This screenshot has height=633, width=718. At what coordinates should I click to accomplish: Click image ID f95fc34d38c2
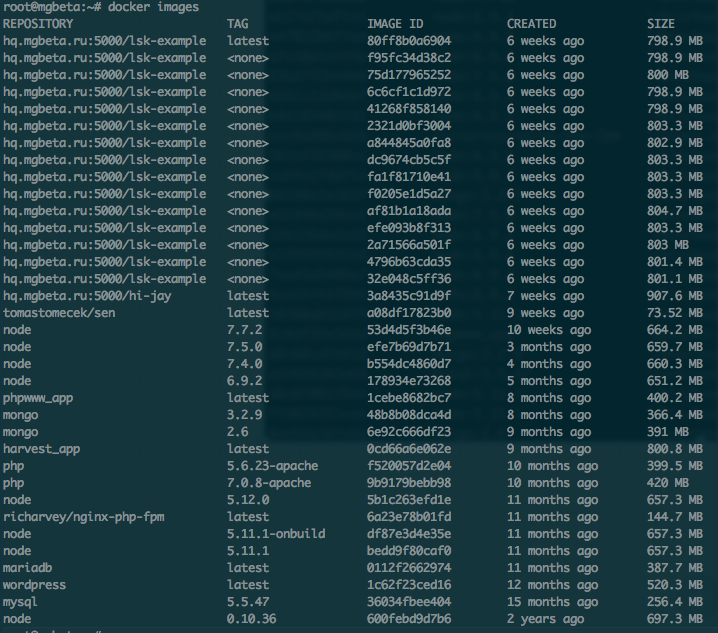click(409, 58)
